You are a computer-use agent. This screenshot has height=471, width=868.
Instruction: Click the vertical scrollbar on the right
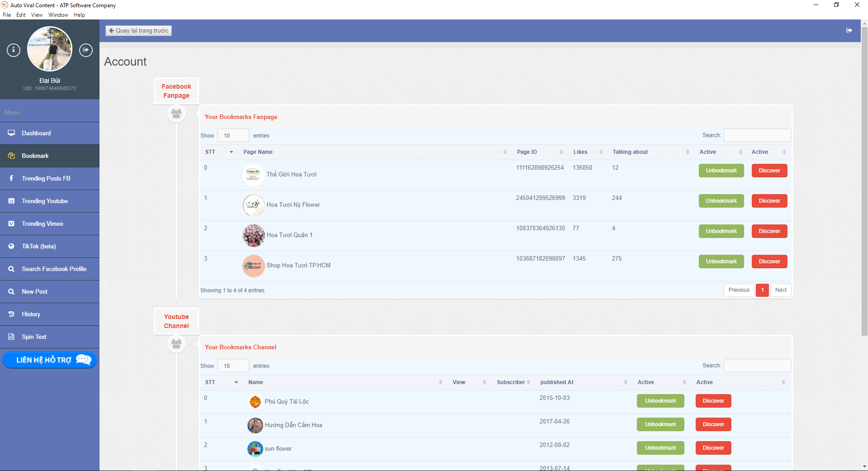[x=864, y=181]
